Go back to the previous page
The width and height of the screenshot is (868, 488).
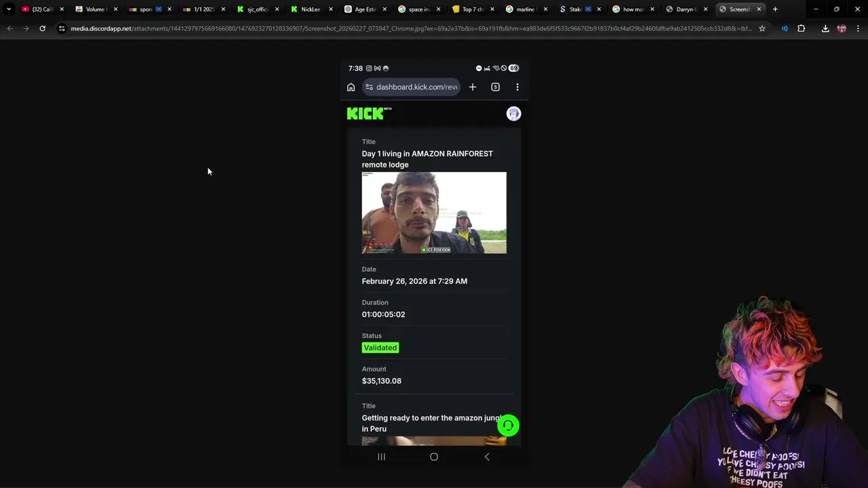tap(9, 28)
